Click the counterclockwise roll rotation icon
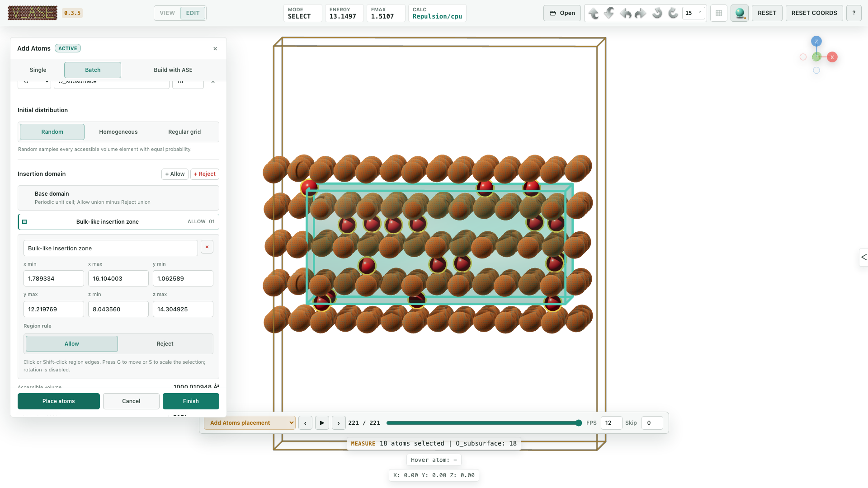Screen dimensions: 868x488 [657, 13]
